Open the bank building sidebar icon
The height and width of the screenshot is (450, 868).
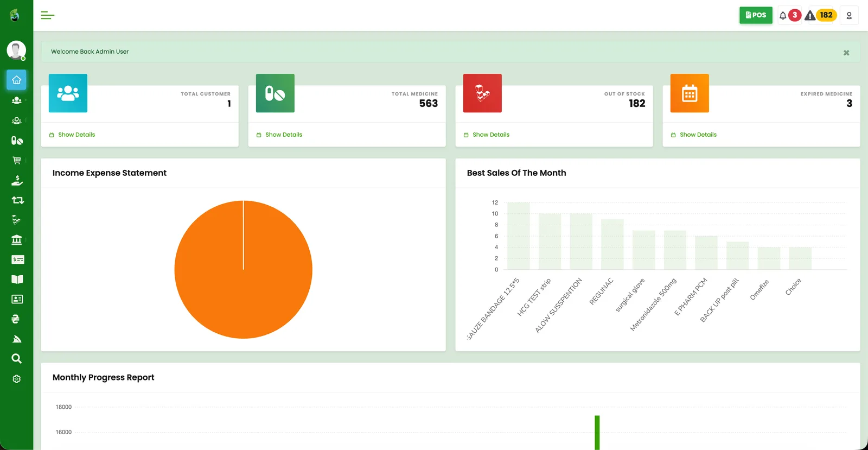tap(17, 239)
